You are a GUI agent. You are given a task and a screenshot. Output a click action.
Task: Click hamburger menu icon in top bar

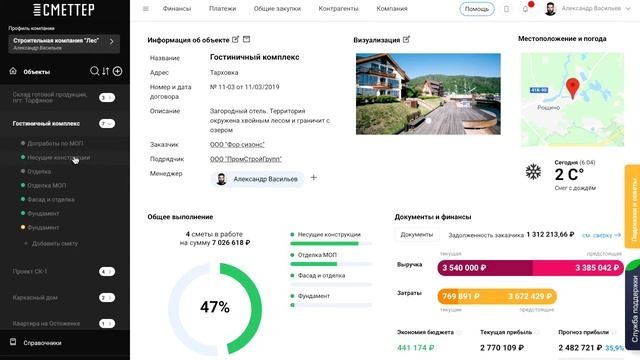(146, 9)
